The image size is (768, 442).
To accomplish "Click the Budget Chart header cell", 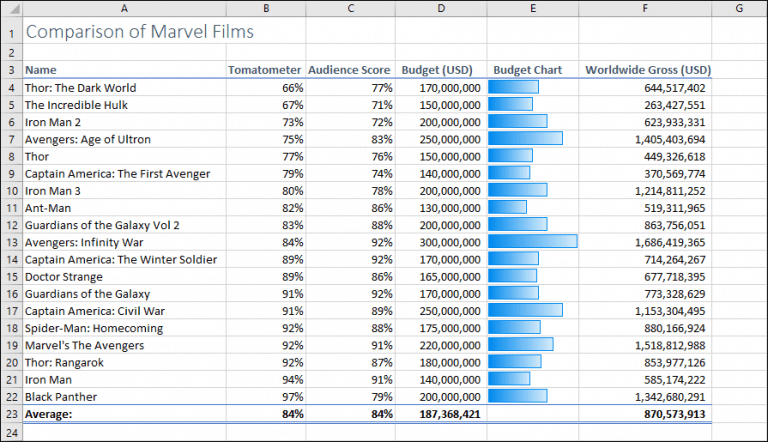I will (532, 70).
